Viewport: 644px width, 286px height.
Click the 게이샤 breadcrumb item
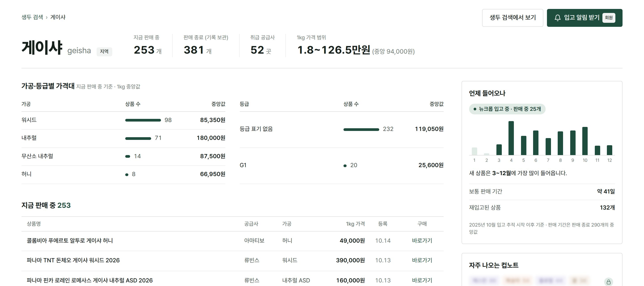coord(58,17)
